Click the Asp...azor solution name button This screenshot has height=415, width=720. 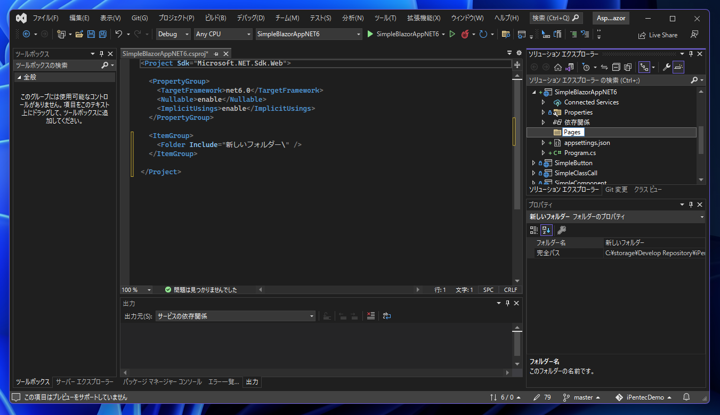[610, 18]
